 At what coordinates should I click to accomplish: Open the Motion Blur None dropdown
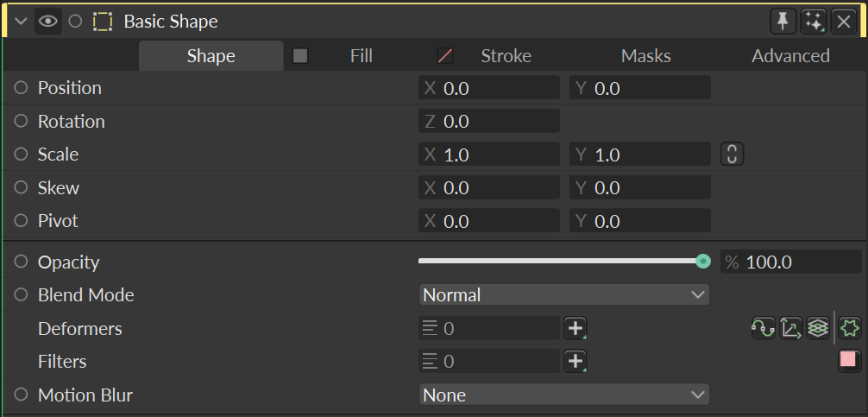point(564,395)
